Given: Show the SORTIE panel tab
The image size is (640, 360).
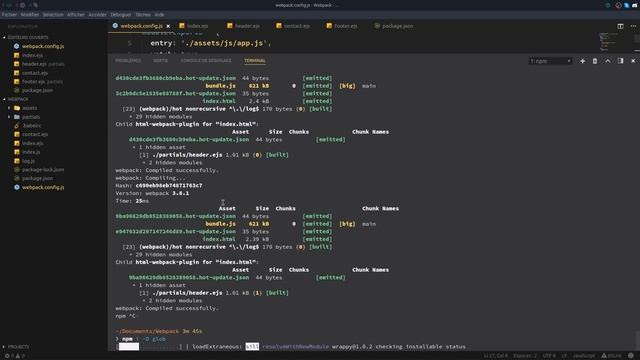Looking at the screenshot, I should click(160, 60).
